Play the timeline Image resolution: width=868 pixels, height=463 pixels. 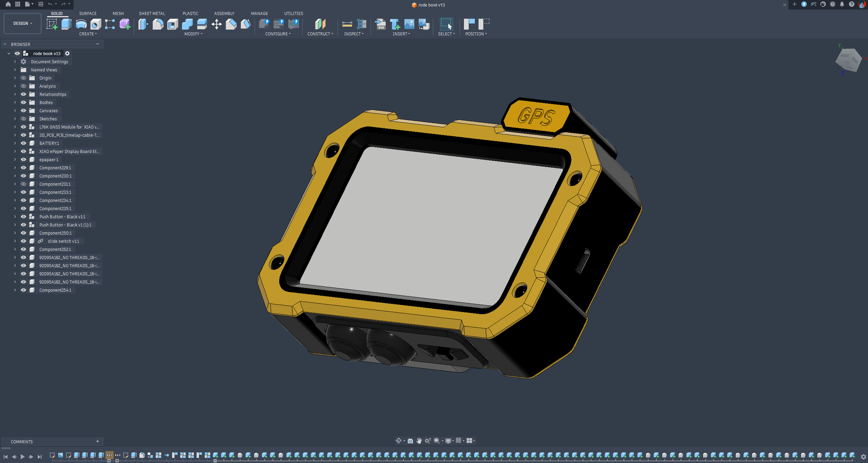pos(22,457)
